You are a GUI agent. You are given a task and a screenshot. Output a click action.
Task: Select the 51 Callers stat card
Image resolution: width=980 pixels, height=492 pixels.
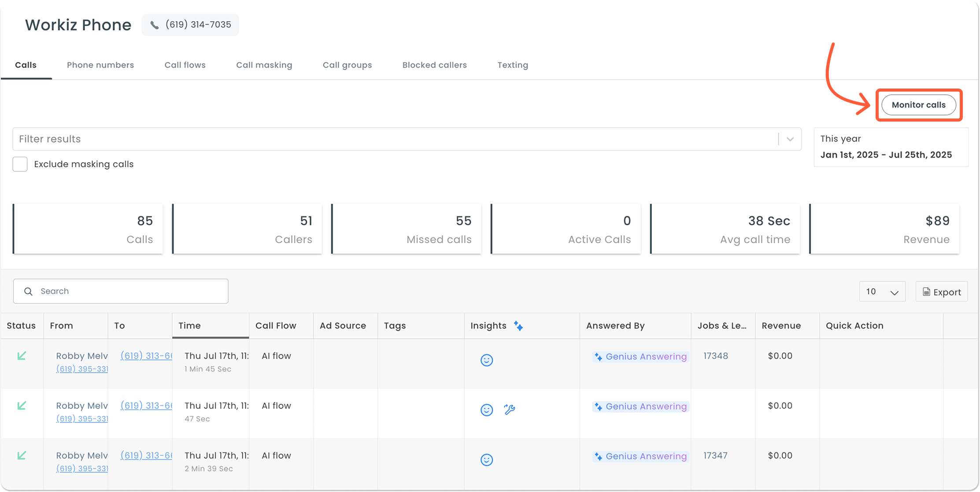(x=247, y=229)
